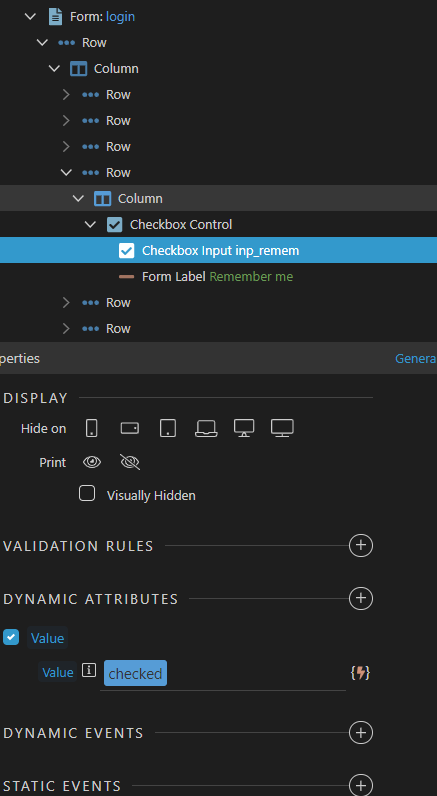Image resolution: width=437 pixels, height=796 pixels.
Task: Hide on mobile portrait device icon
Action: click(x=92, y=428)
